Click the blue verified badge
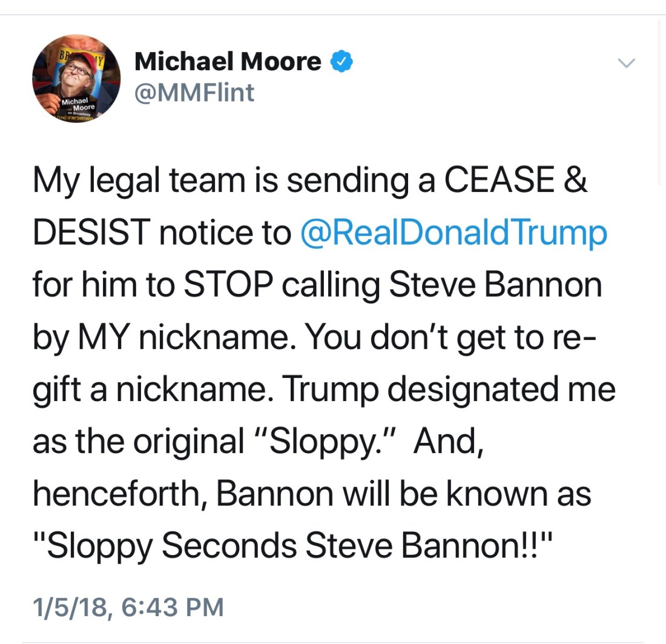This screenshot has height=644, width=666. 341,61
